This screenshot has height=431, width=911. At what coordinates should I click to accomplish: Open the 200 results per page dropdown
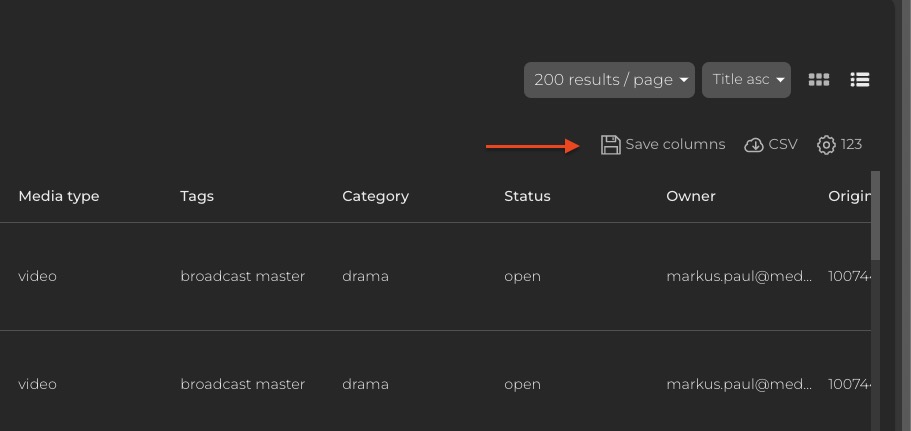coord(609,80)
